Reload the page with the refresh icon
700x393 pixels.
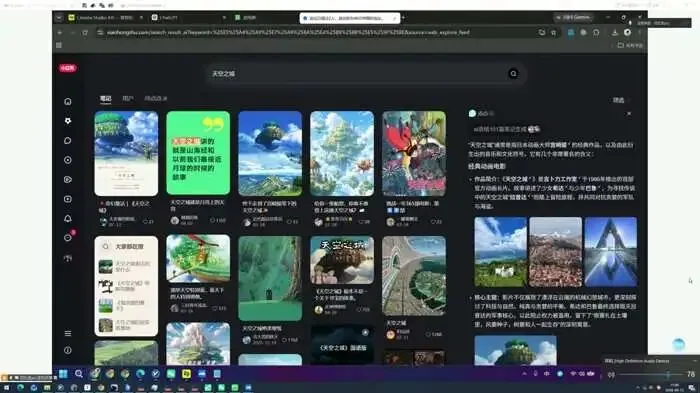pos(85,33)
